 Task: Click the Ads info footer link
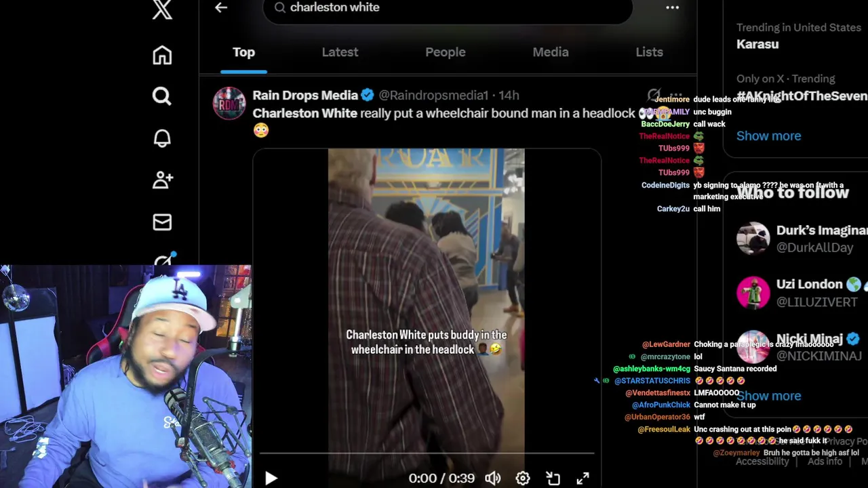coord(825,462)
